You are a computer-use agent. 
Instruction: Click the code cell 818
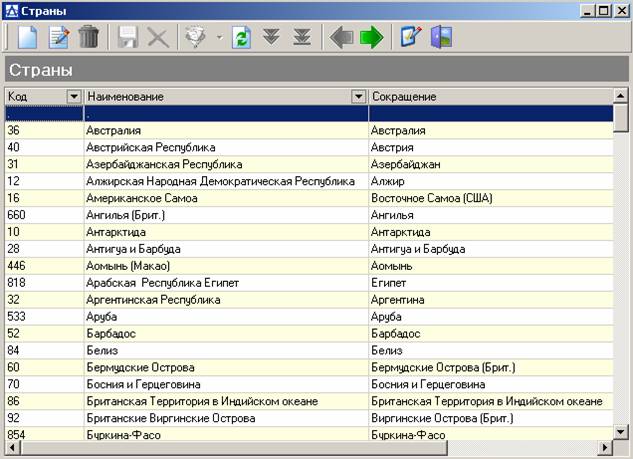click(x=44, y=283)
